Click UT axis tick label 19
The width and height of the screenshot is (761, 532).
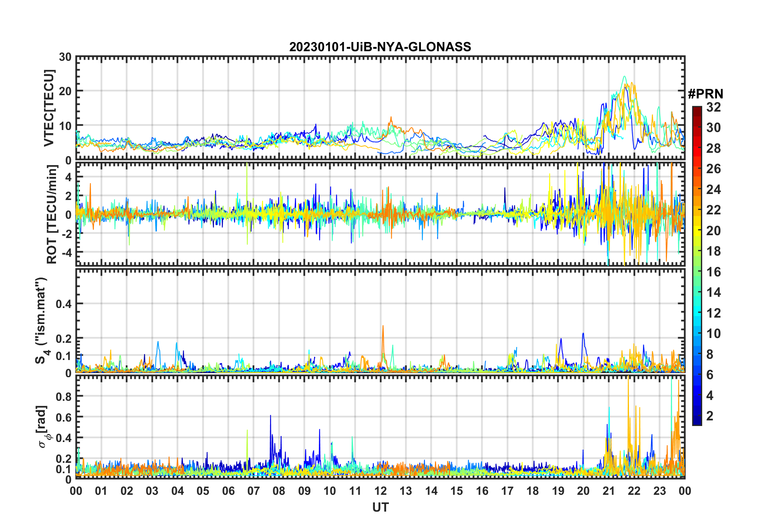558,491
